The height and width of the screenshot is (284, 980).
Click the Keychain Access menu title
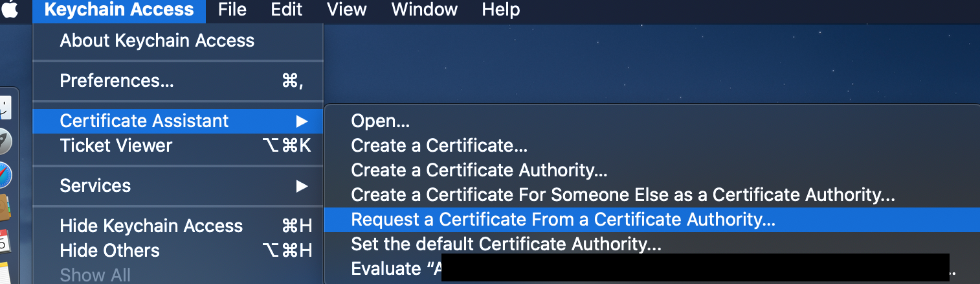click(119, 10)
